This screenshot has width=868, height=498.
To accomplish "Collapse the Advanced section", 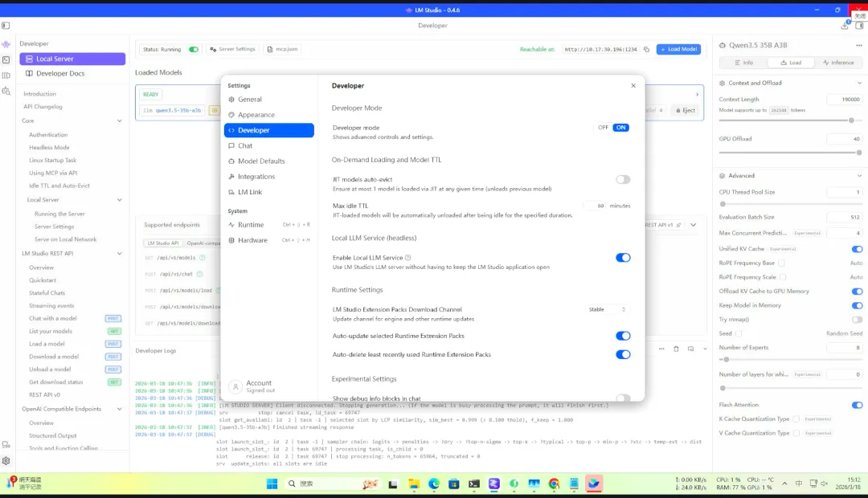I will pos(859,176).
